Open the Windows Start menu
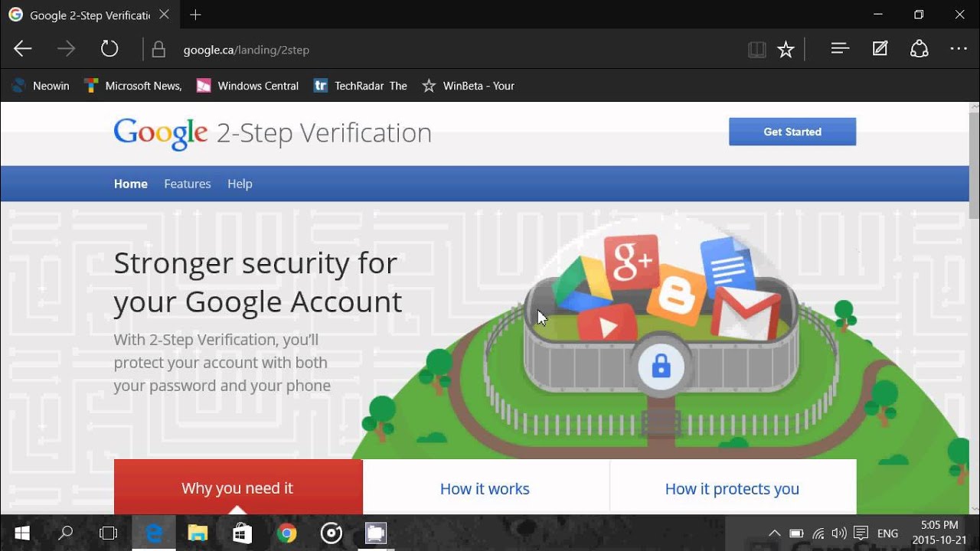Screen dimensions: 980x551 click(x=21, y=533)
